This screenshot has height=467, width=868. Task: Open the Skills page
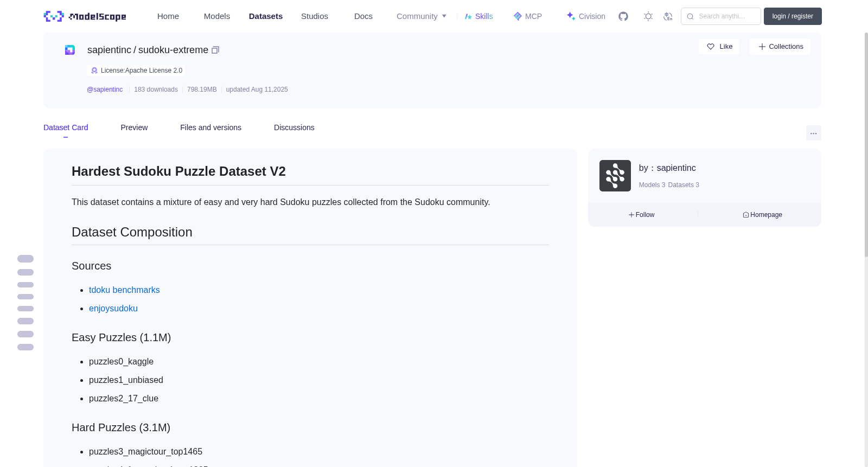[x=478, y=16]
